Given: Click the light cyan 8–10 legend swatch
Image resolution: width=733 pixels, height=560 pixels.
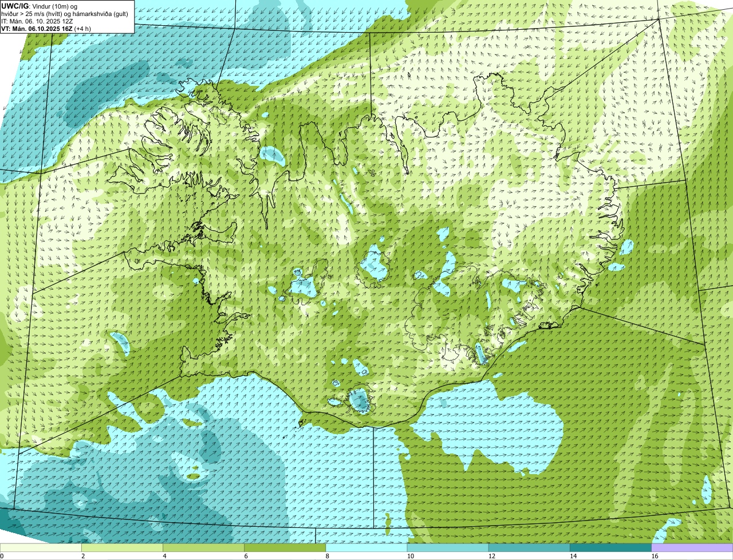Looking at the screenshot, I should point(366,548).
